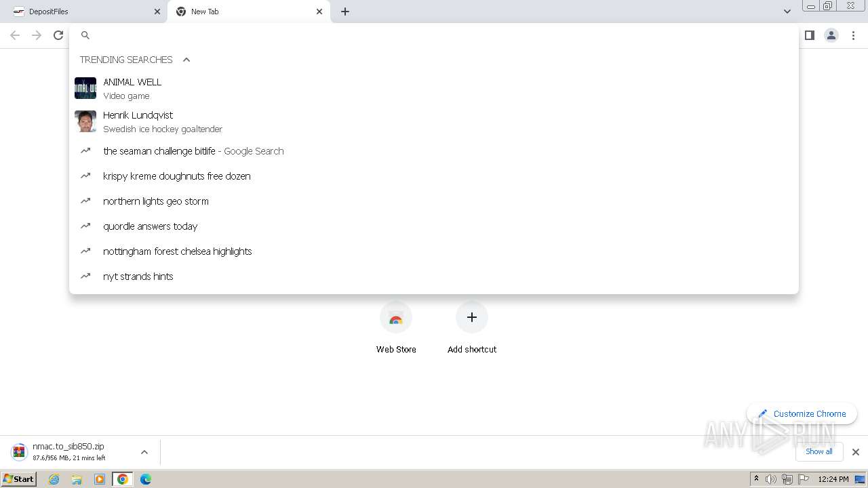Open the Chrome profile avatar

pos(831,35)
